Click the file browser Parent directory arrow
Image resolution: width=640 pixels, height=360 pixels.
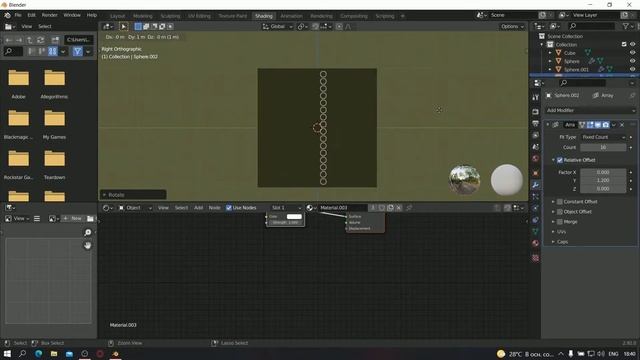coord(30,40)
